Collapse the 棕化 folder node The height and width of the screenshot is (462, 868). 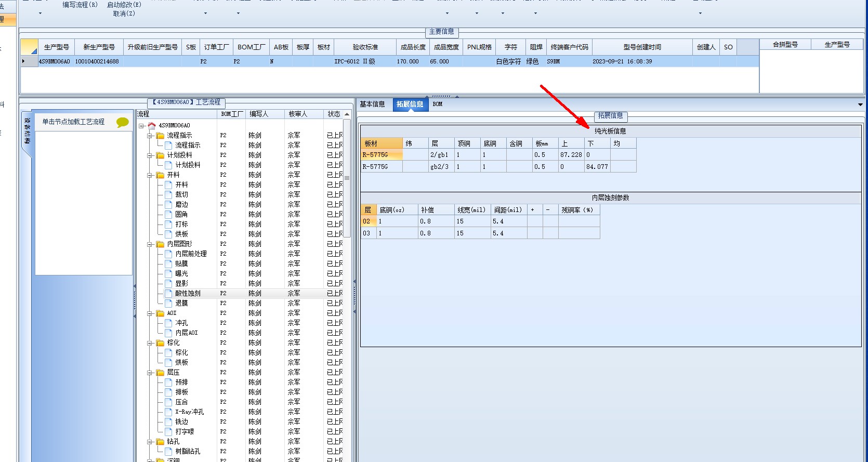click(150, 343)
